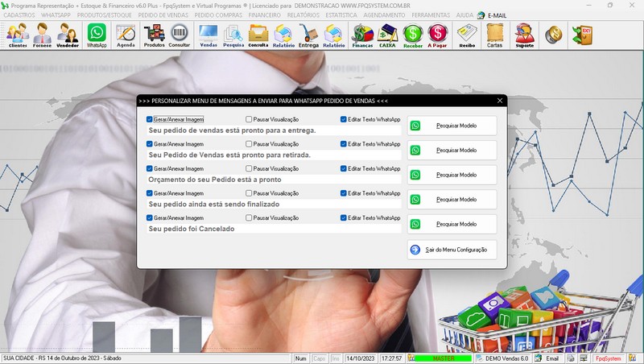Check Pausar Visualização for entrega message
Viewport: 644px width, 364px height.
click(249, 119)
